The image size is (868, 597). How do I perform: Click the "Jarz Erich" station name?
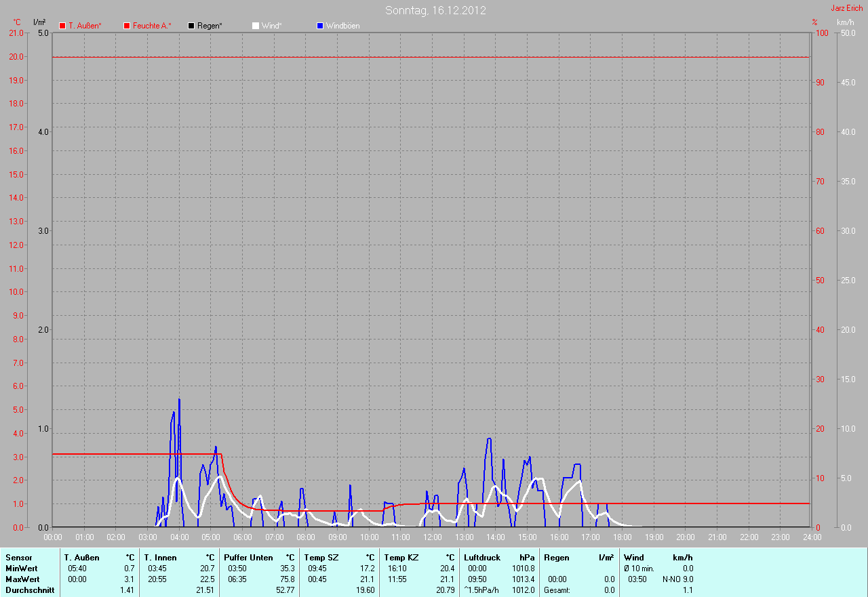pyautogui.click(x=847, y=8)
